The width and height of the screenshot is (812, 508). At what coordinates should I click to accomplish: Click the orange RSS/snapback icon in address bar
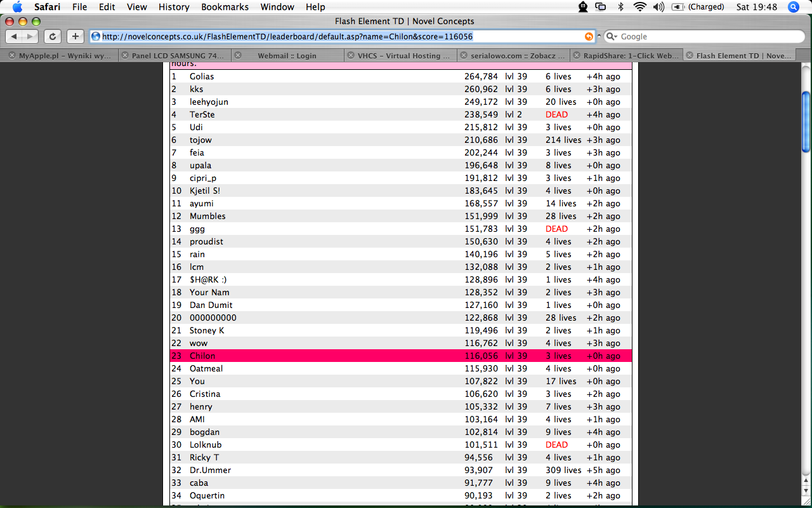click(589, 36)
